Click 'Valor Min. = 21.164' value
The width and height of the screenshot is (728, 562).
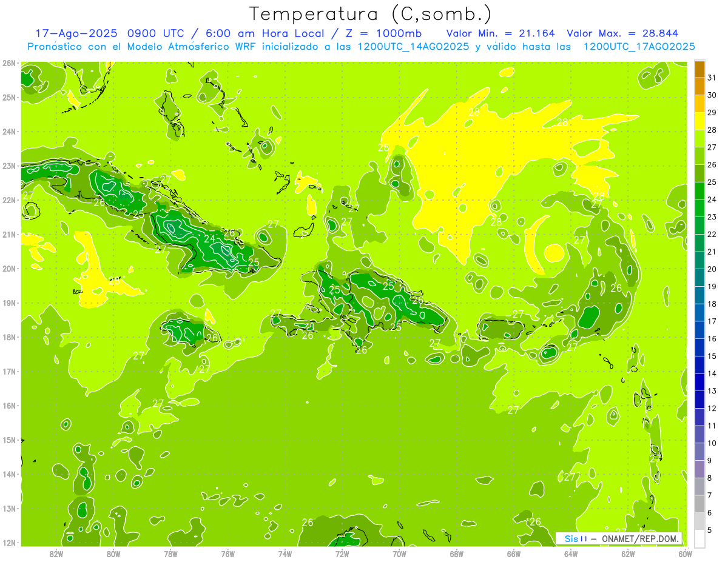click(501, 33)
